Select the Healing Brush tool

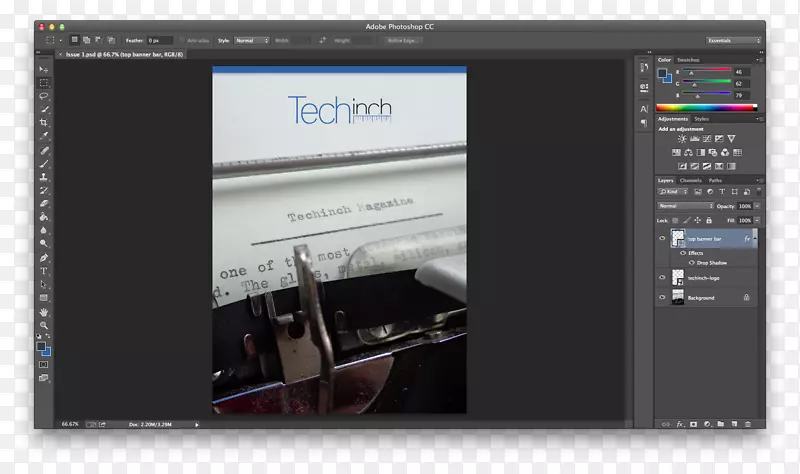tap(44, 151)
